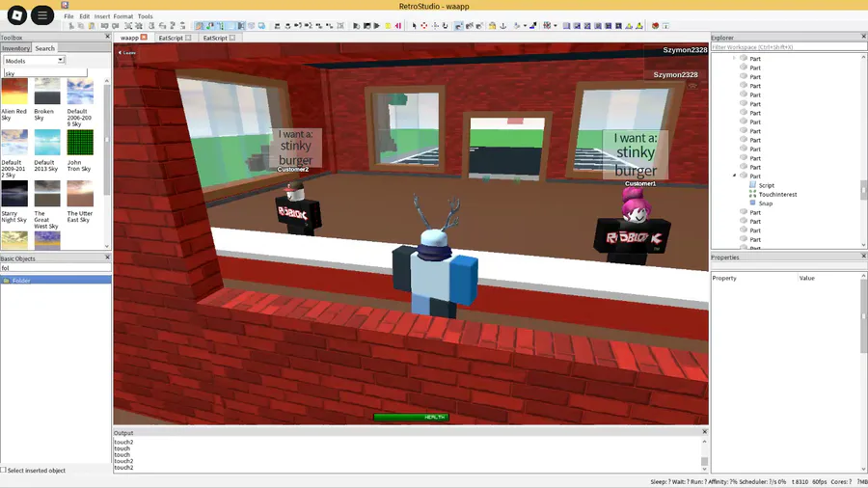The height and width of the screenshot is (488, 868).
Task: Expand the topmost Part in Explorer
Action: click(x=735, y=58)
